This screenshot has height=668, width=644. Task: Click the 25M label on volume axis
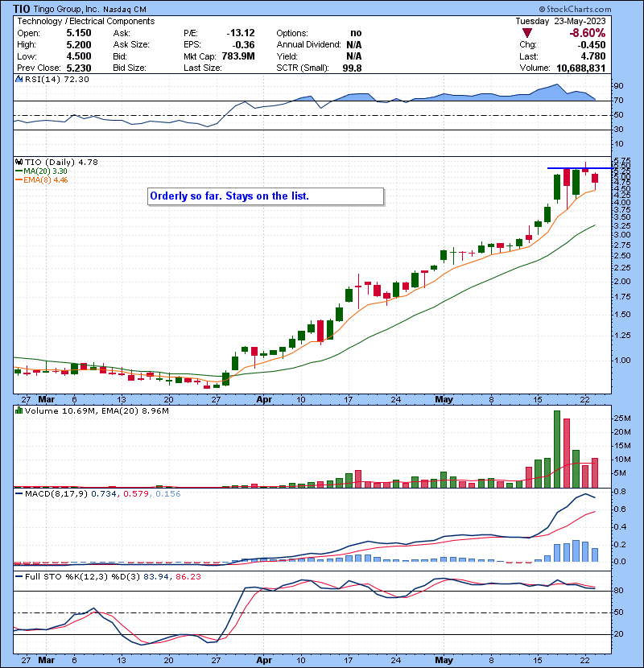tap(622, 419)
